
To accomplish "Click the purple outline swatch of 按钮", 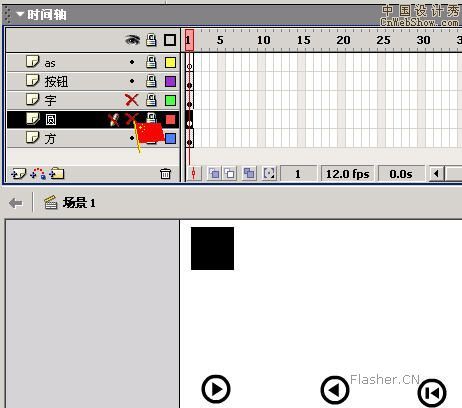I will pos(170,81).
